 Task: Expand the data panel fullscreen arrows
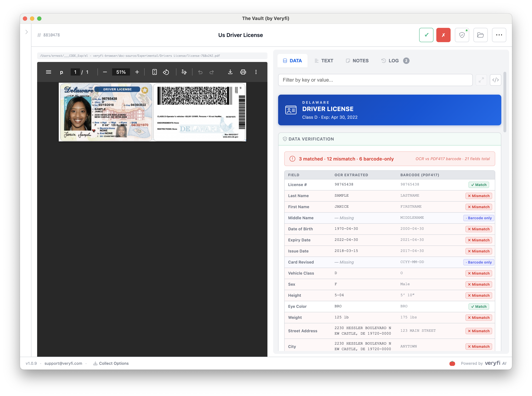(481, 80)
